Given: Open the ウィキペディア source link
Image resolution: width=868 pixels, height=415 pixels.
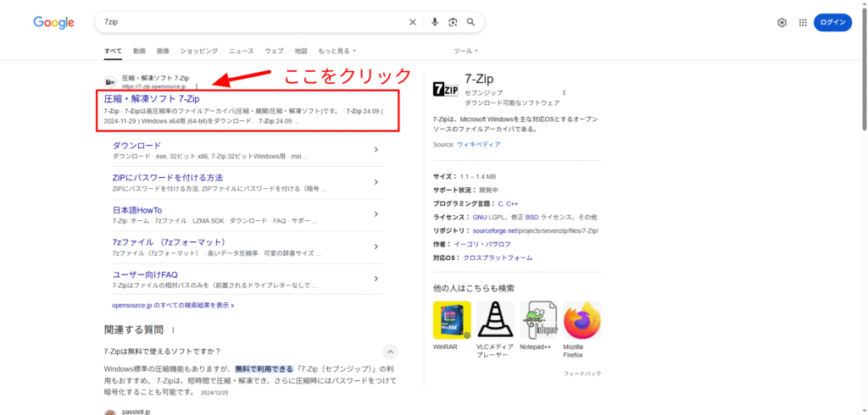Looking at the screenshot, I should click(479, 145).
